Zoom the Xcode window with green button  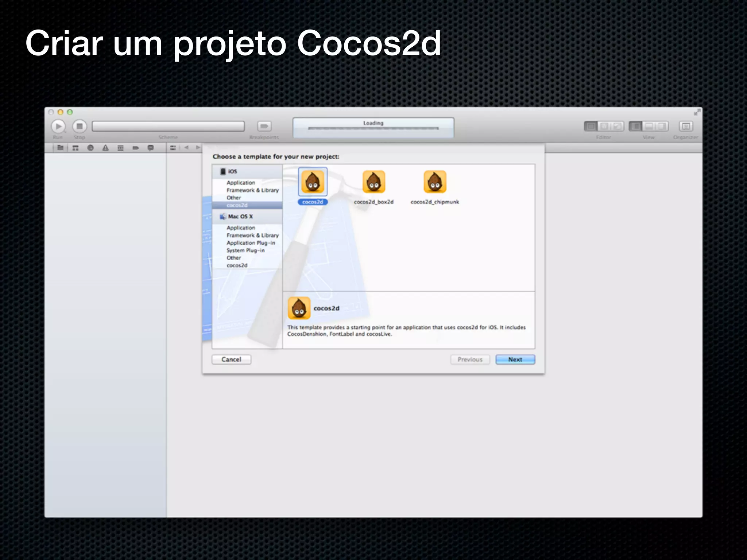(x=70, y=112)
